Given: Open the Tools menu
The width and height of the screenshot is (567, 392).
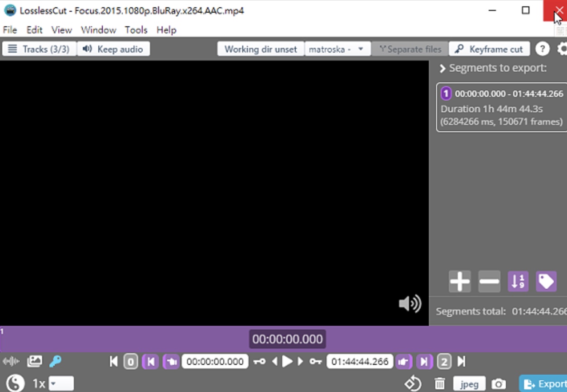Looking at the screenshot, I should click(136, 30).
